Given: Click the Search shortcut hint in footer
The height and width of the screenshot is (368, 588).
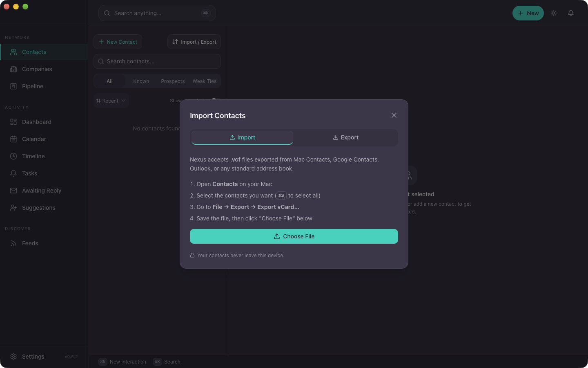Looking at the screenshot, I should [x=167, y=362].
